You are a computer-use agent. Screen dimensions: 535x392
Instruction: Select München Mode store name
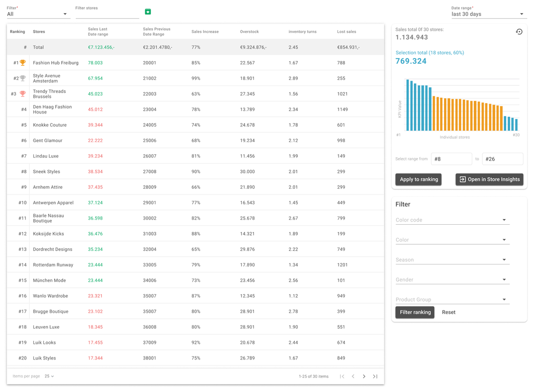click(49, 280)
